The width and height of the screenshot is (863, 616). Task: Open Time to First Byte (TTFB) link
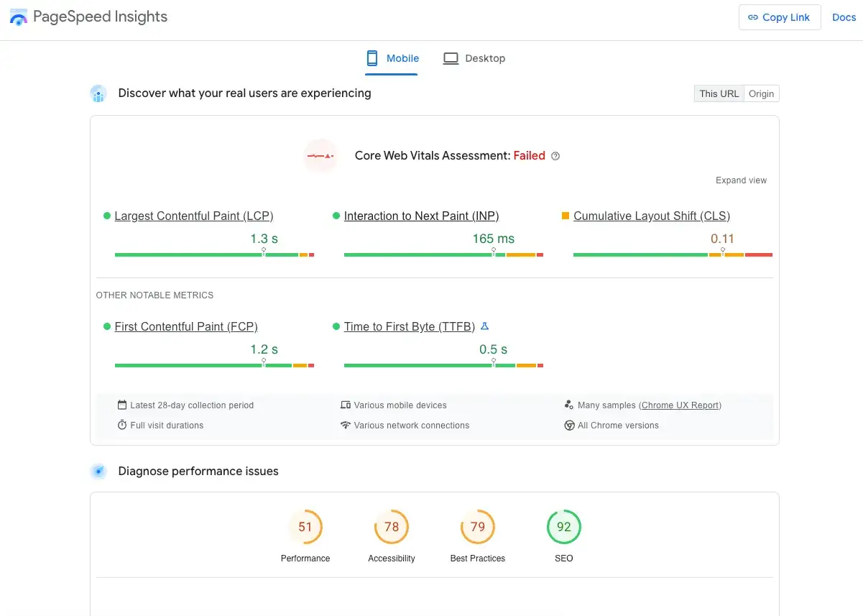point(410,326)
